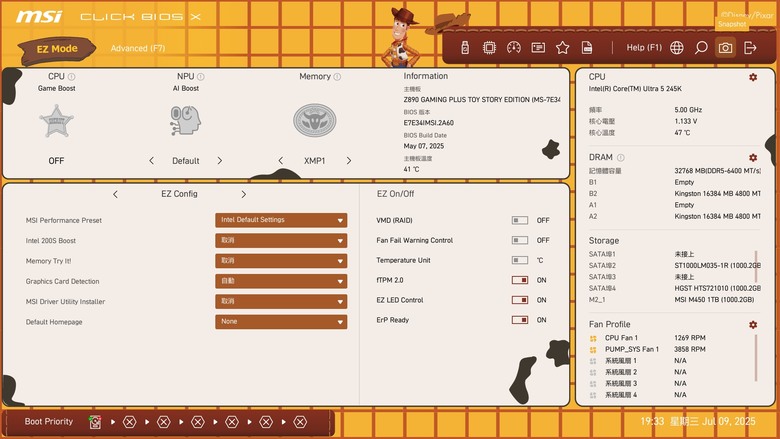Image resolution: width=780 pixels, height=439 pixels.
Task: Click DRAM B2 Kingston 16384 MB entry
Action: pos(675,193)
